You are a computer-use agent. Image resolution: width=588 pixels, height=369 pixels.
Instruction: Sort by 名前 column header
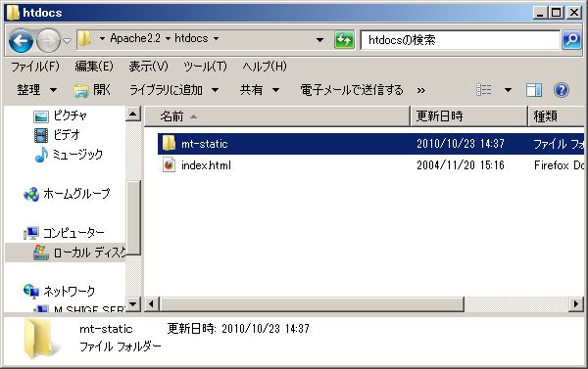(x=277, y=116)
